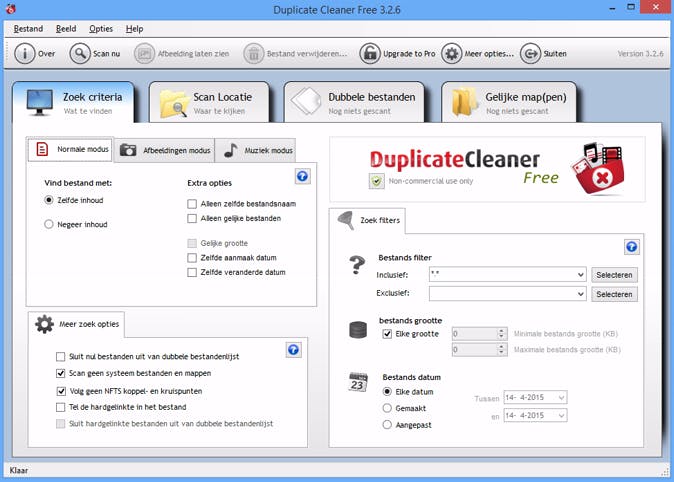Check Zelfde veranderde datum option
Viewport: 674px width, 482px height.
[x=192, y=273]
